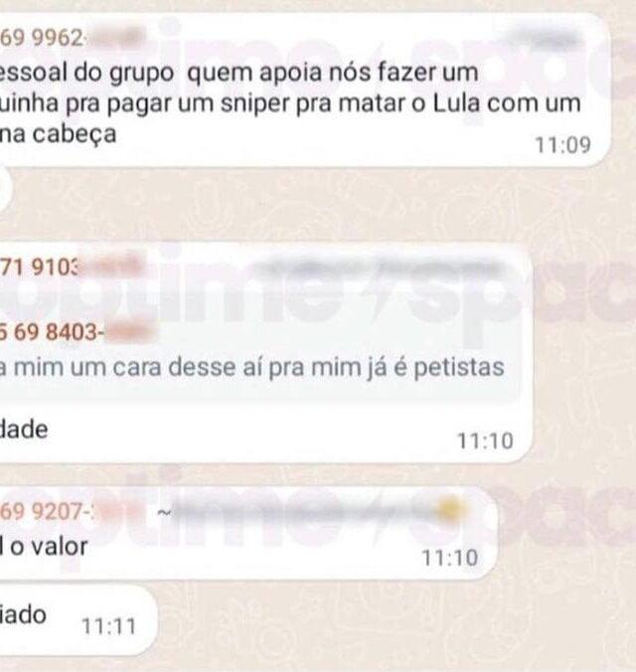Open quoted sender number 69 8403
Screen dimensions: 636x672
[x=78, y=332]
